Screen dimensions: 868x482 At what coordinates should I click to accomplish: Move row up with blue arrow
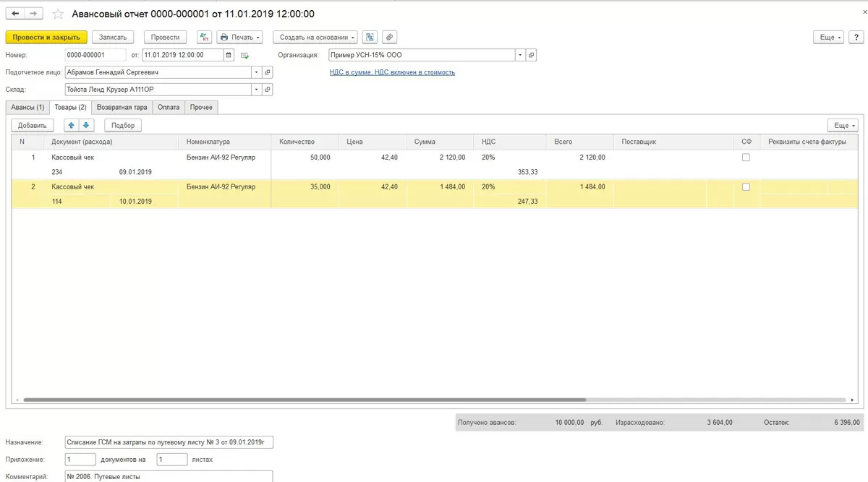71,125
